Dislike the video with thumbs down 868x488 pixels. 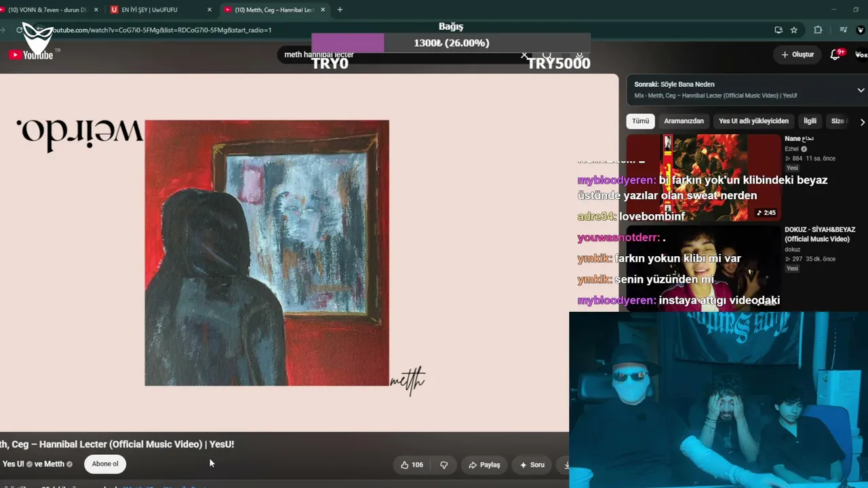tap(444, 465)
